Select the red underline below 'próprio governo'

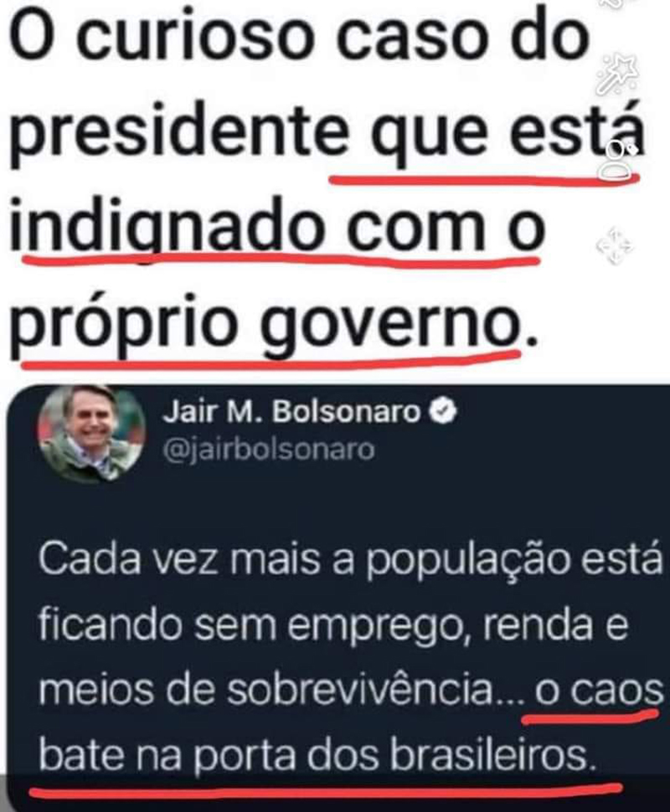[271, 359]
